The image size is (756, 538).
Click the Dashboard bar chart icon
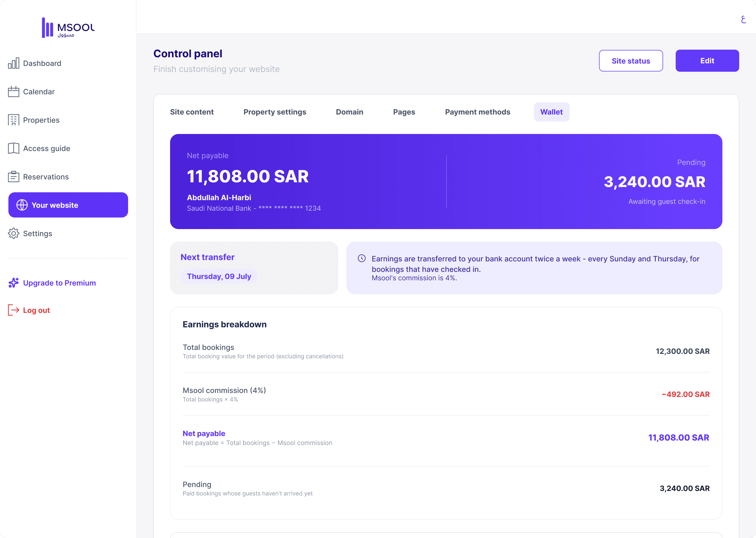click(14, 63)
